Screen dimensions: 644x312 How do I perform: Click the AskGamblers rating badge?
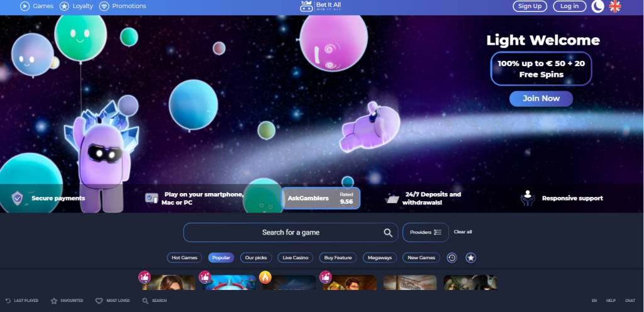[x=320, y=198]
